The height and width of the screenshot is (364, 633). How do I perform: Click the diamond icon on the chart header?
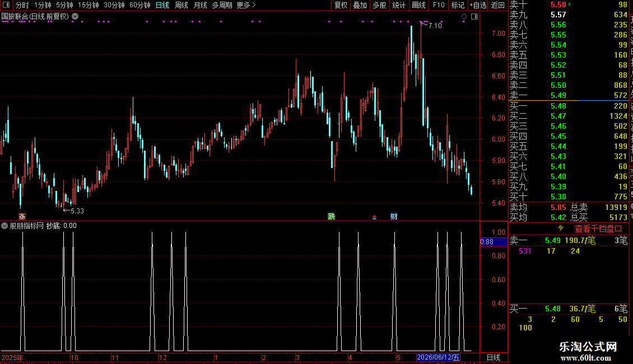464,17
